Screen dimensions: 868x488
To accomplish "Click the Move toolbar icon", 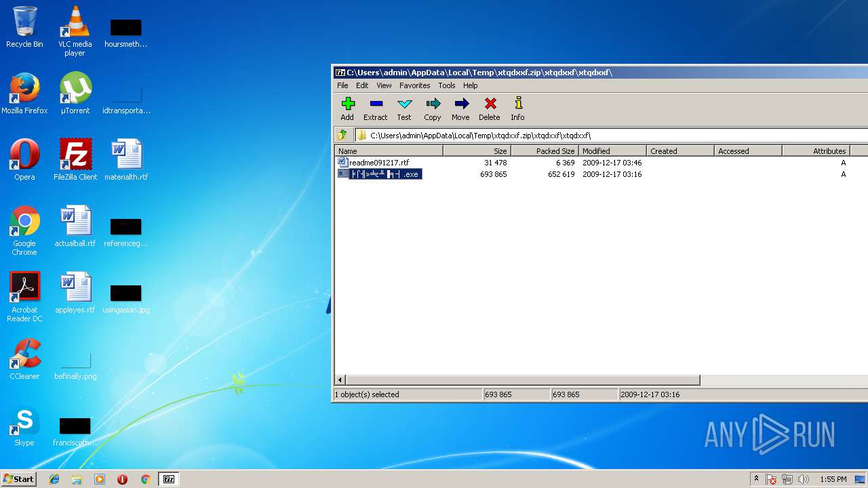I will [x=460, y=108].
